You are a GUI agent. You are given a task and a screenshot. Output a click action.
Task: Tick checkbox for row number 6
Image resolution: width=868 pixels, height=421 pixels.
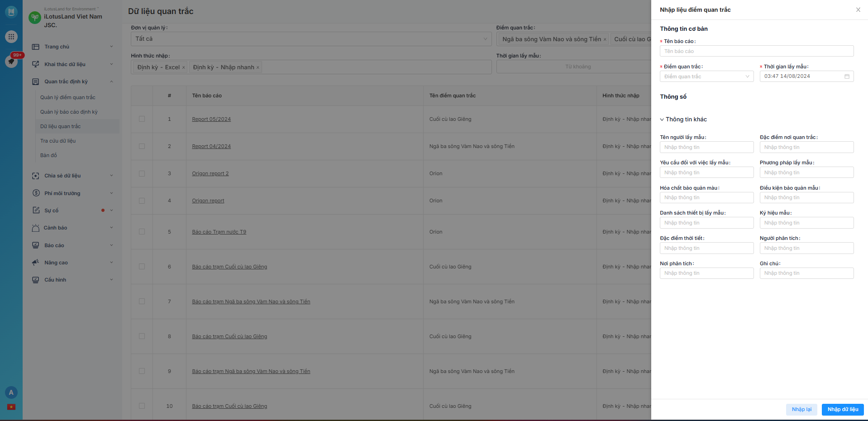(142, 267)
